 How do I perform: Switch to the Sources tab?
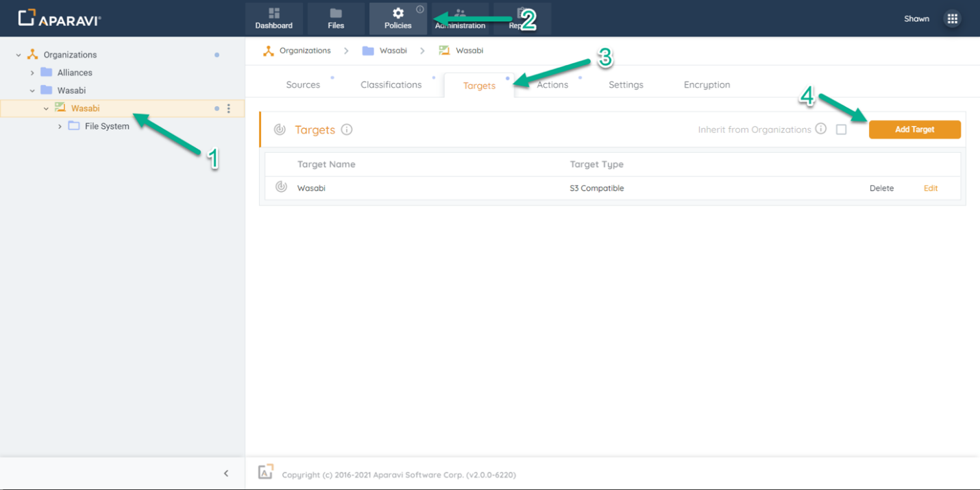pos(303,85)
